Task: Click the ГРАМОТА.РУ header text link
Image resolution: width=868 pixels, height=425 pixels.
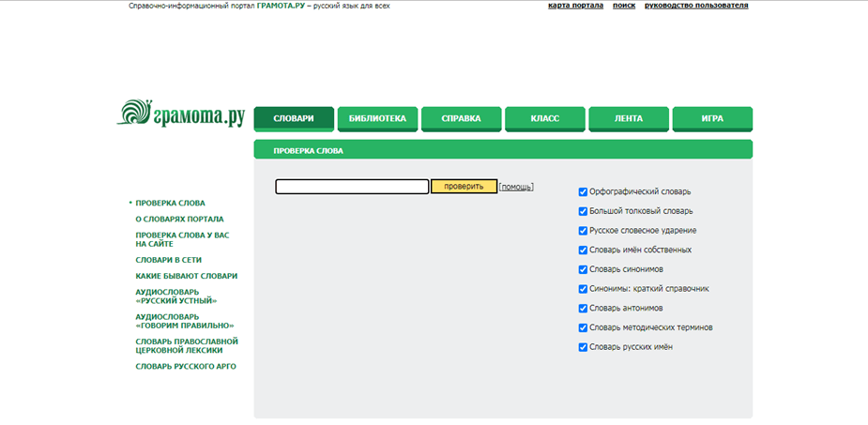Action: click(281, 6)
